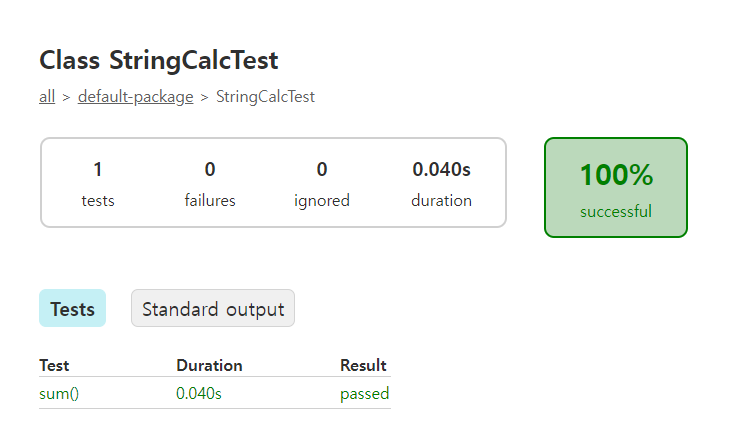Viewport: 751px width, 446px height.
Task: Click the 'duration' label in summary
Action: [x=442, y=200]
